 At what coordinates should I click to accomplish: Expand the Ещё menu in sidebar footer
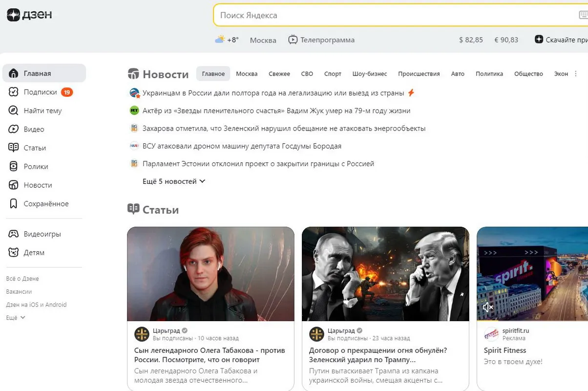tap(16, 318)
